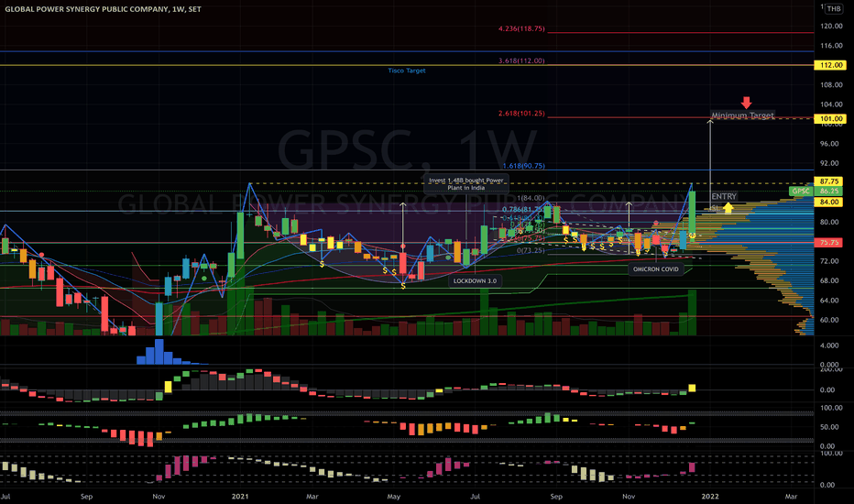Click the 108.00 price axis label
Image resolution: width=854 pixels, height=504 pixels.
[x=832, y=85]
